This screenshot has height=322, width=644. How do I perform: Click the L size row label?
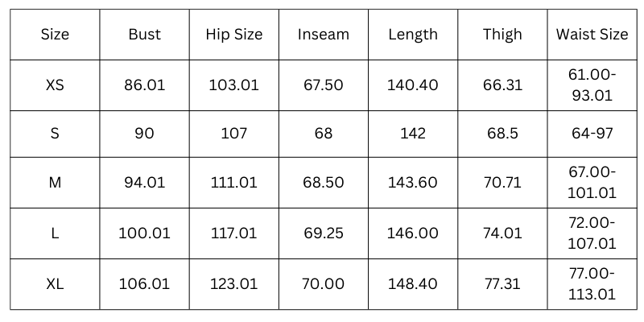click(55, 233)
